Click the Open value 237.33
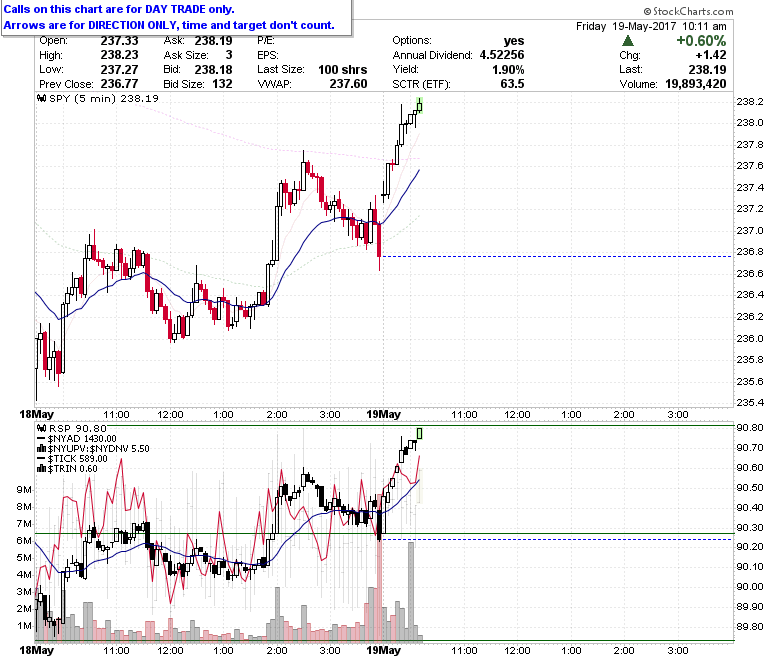This screenshot has height=659, width=780. 119,41
